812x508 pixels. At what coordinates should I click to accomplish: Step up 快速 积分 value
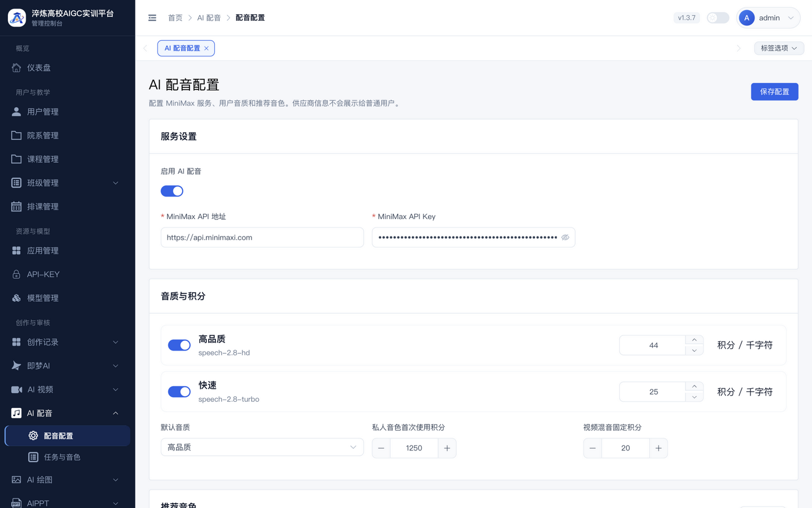(694, 386)
